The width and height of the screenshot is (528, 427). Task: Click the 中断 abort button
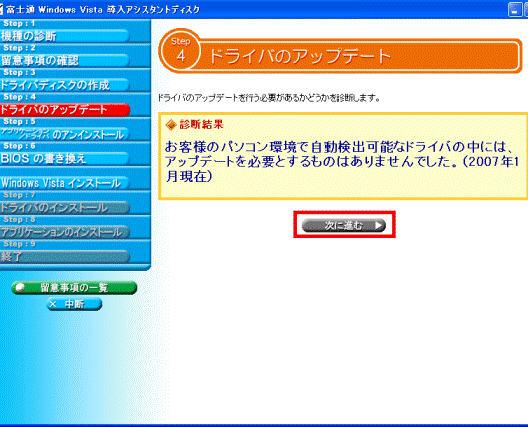74,304
